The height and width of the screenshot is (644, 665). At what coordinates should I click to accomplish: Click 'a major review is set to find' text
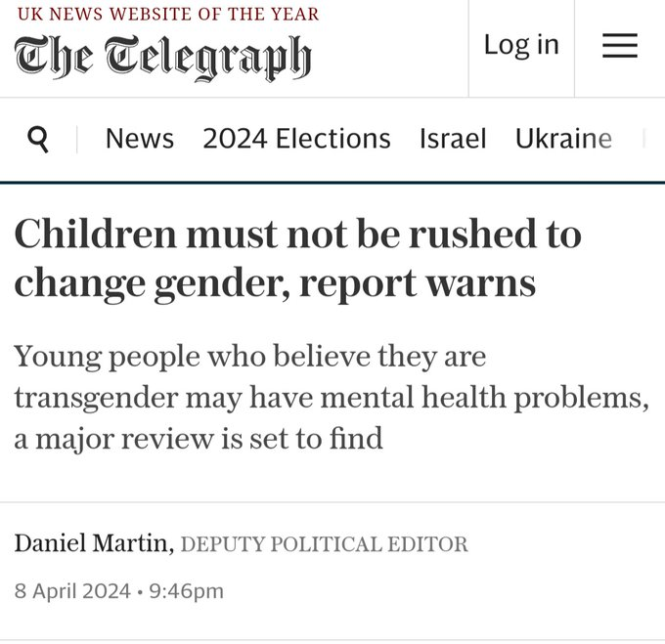coord(199,439)
